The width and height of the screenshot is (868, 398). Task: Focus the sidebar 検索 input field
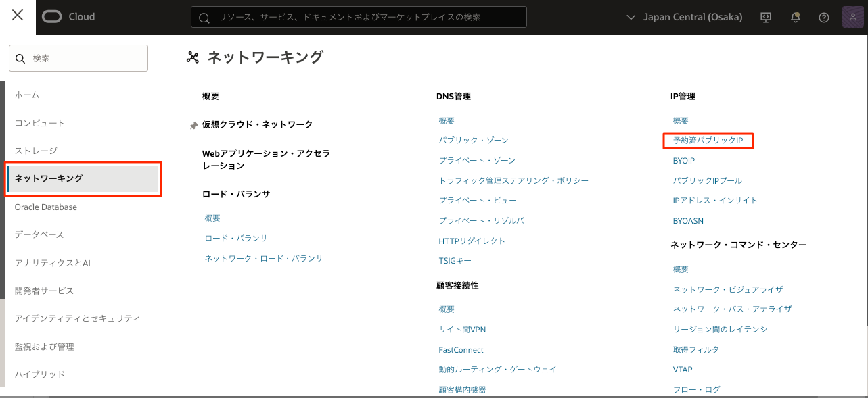pos(78,58)
